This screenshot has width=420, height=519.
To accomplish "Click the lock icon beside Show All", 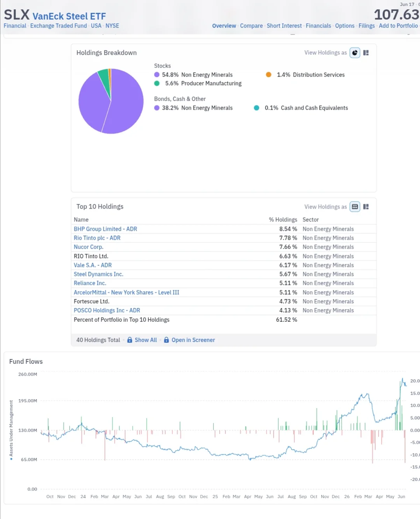I will [130, 340].
